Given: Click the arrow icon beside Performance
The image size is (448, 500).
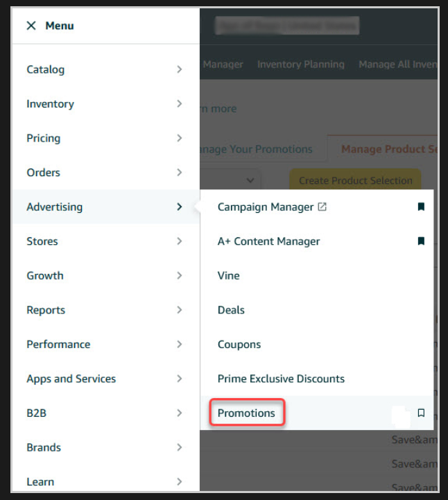Looking at the screenshot, I should tap(180, 345).
